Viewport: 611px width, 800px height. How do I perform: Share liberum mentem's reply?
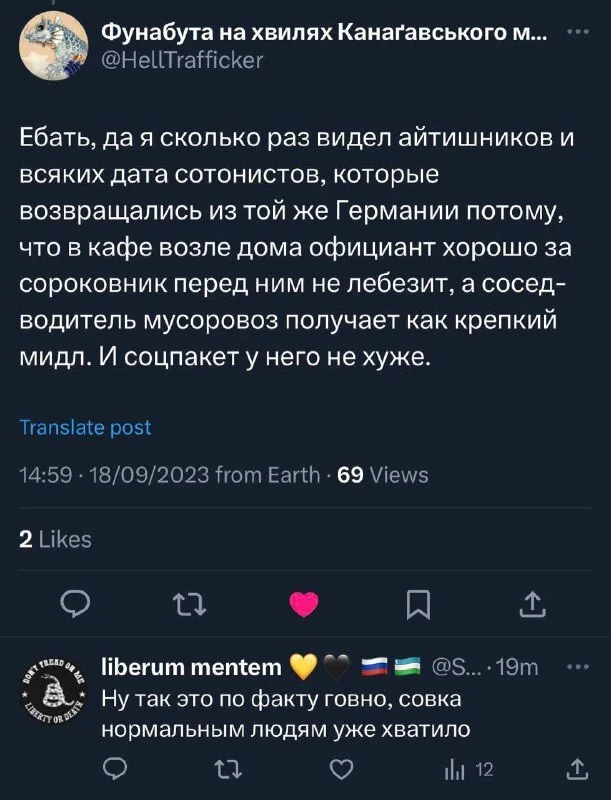(577, 769)
